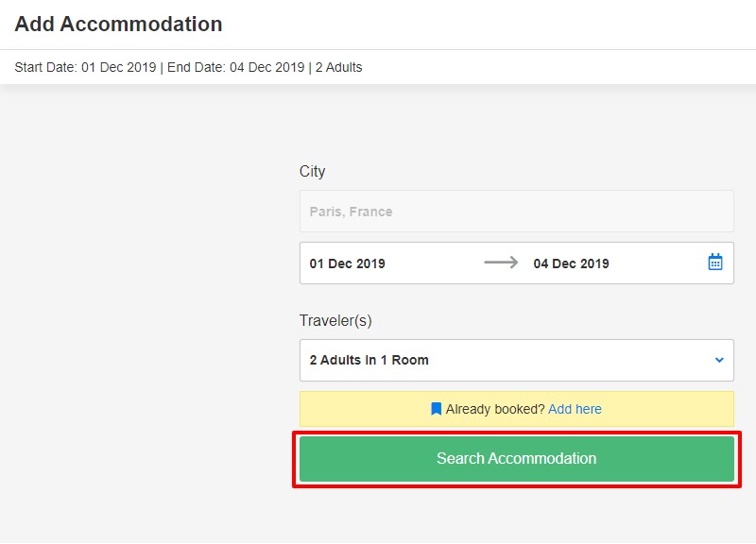756x544 pixels.
Task: Click 'Start Date: 01 Dec 2019' in summary bar
Action: 84,67
